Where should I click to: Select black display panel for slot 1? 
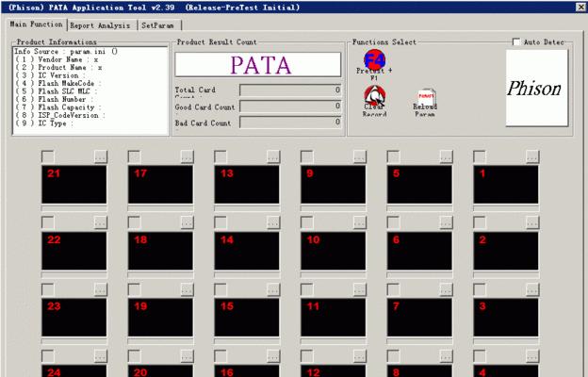pyautogui.click(x=506, y=185)
